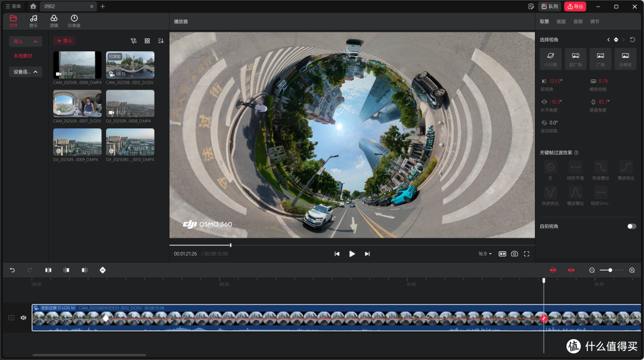
Task: Switch to the 取景 tab
Action: [x=544, y=21]
